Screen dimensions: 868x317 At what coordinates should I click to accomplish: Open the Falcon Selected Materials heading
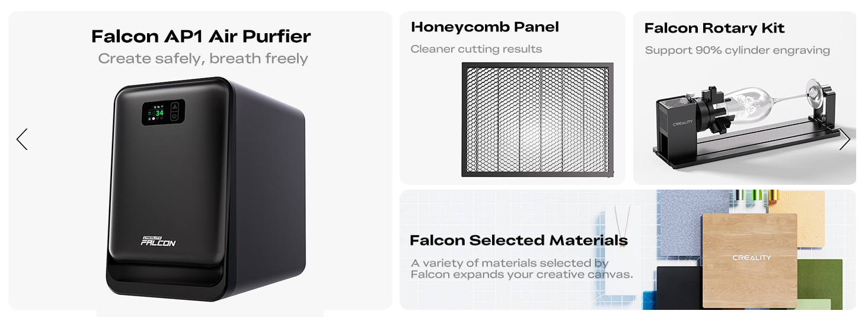(x=518, y=241)
